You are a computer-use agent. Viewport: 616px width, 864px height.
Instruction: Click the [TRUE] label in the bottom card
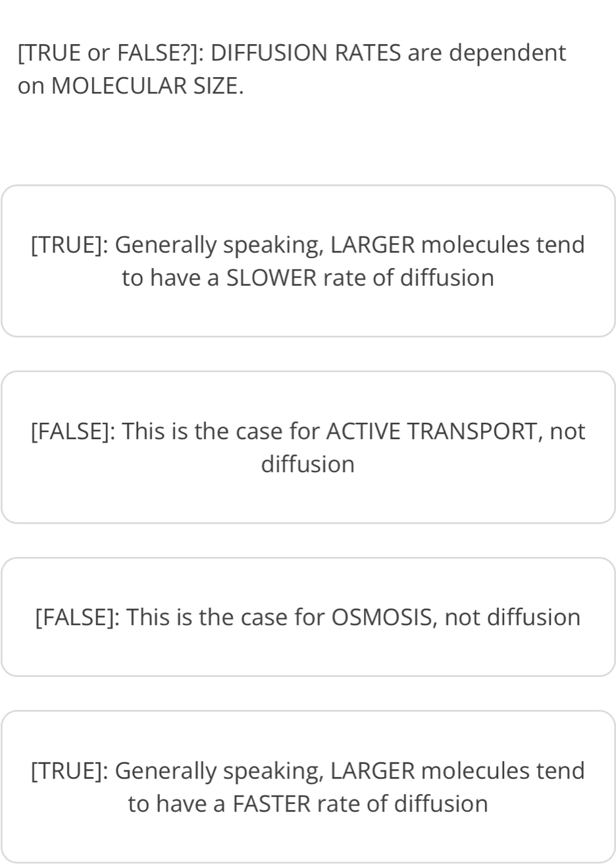point(66,770)
